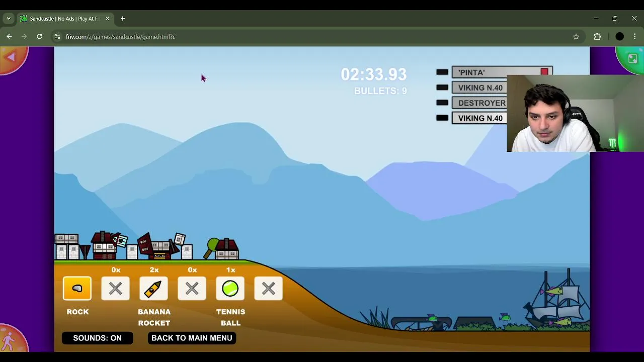Select the Sandcastle browser tab
This screenshot has width=644, height=362.
coord(64,19)
